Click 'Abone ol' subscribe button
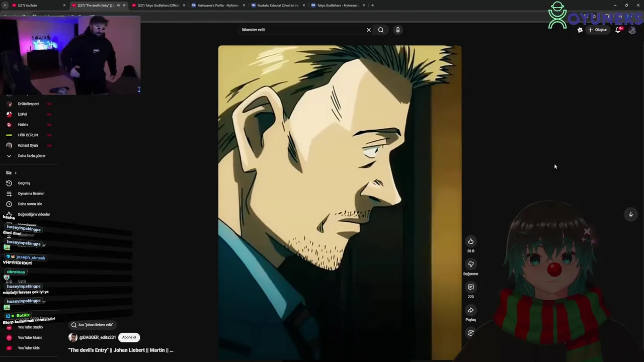 [129, 337]
